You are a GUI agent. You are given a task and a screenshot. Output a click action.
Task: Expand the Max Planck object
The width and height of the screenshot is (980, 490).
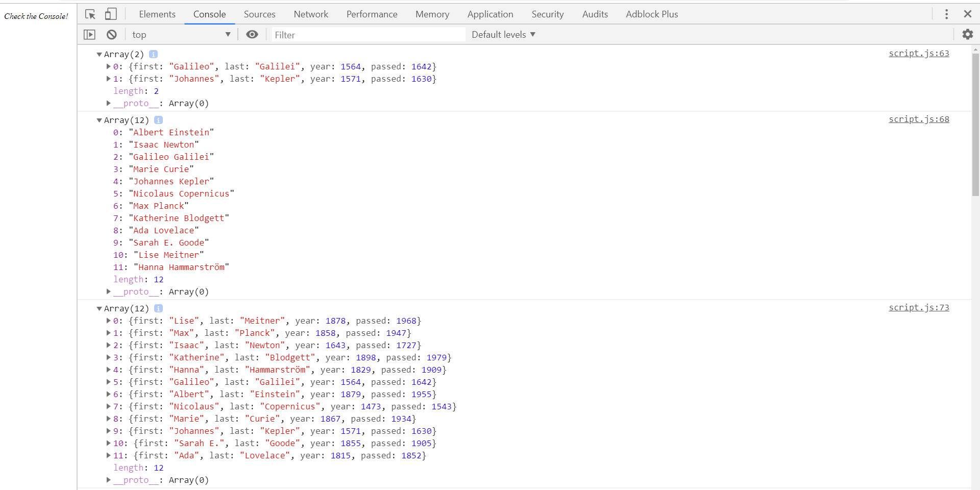[108, 333]
